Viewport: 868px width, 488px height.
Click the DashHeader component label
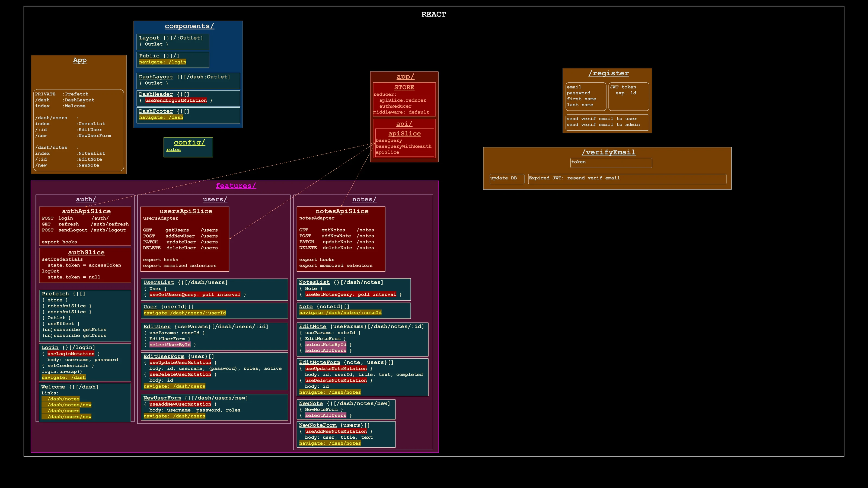pos(156,94)
